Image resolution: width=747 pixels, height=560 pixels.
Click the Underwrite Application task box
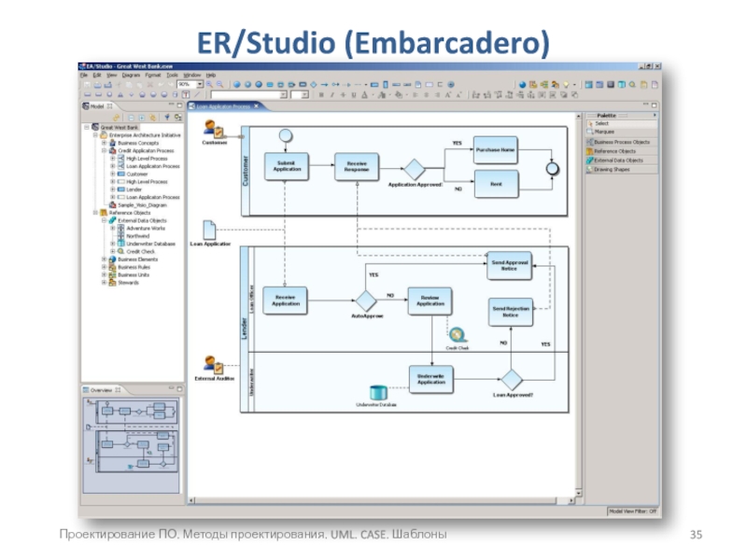431,379
